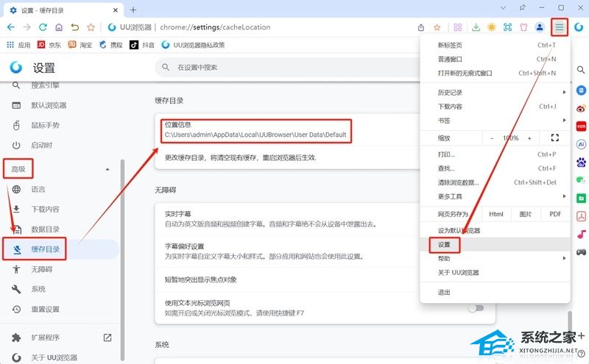The width and height of the screenshot is (589, 364).
Task: Open 携程 bookmark
Action: (x=111, y=45)
